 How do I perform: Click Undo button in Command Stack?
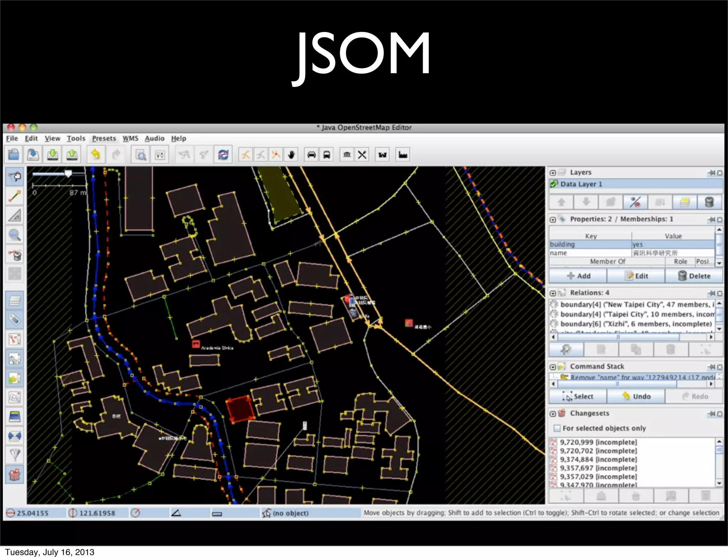pyautogui.click(x=636, y=396)
